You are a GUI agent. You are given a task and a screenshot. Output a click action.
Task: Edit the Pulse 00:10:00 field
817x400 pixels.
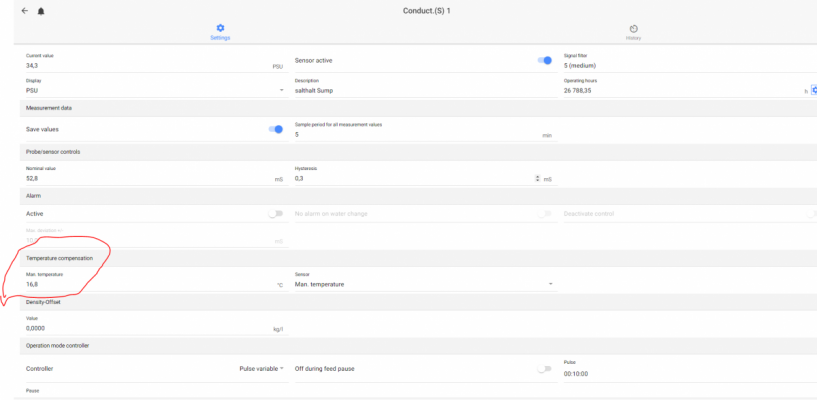click(690, 373)
